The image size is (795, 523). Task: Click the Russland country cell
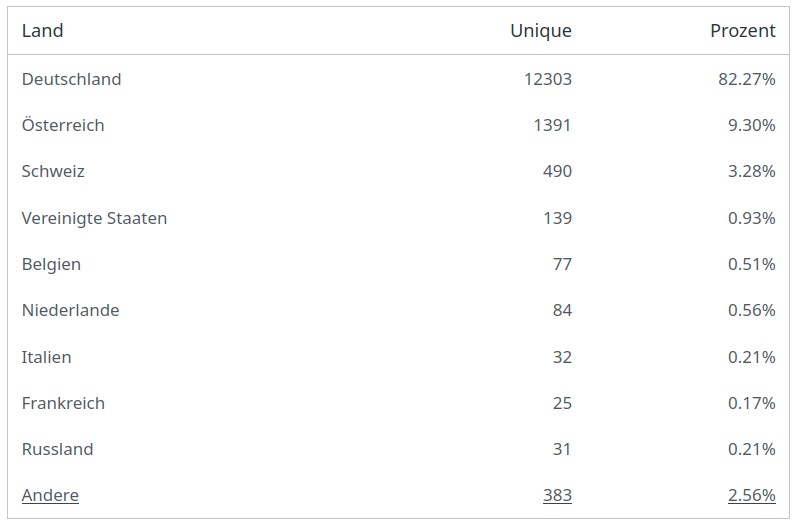pos(57,449)
